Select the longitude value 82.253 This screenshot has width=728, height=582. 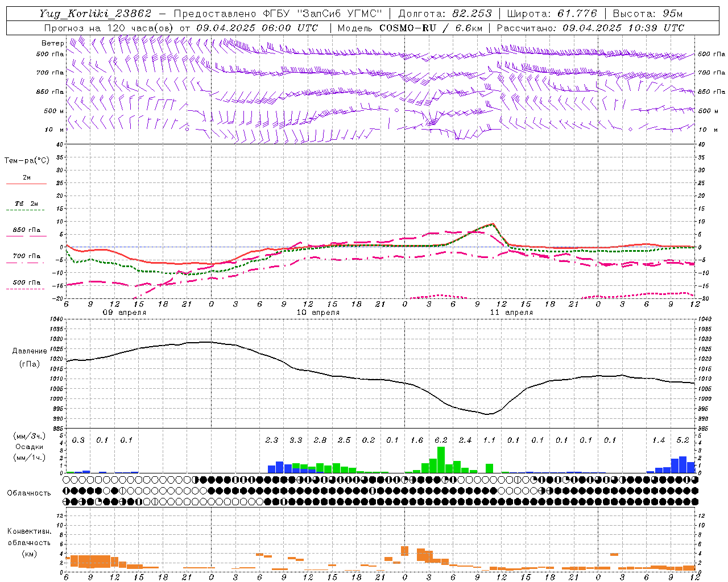coord(472,14)
